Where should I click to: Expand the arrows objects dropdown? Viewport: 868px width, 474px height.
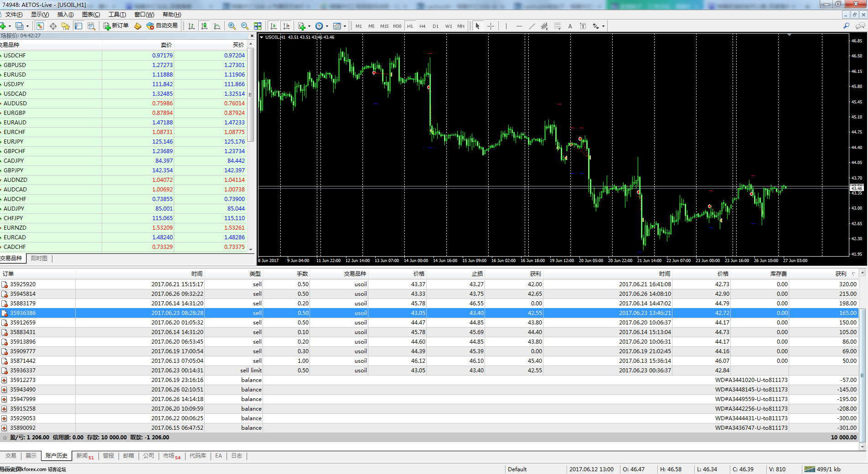(x=603, y=26)
